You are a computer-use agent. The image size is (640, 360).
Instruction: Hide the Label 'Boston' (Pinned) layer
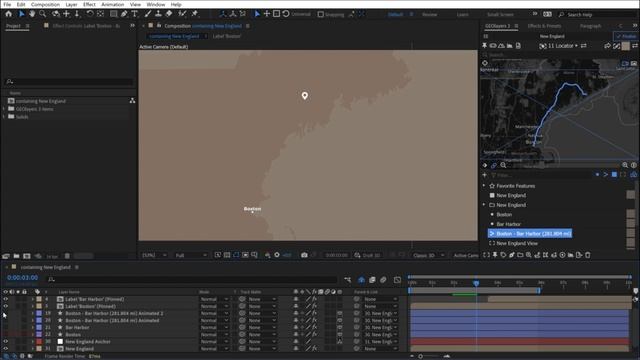[x=5, y=306]
